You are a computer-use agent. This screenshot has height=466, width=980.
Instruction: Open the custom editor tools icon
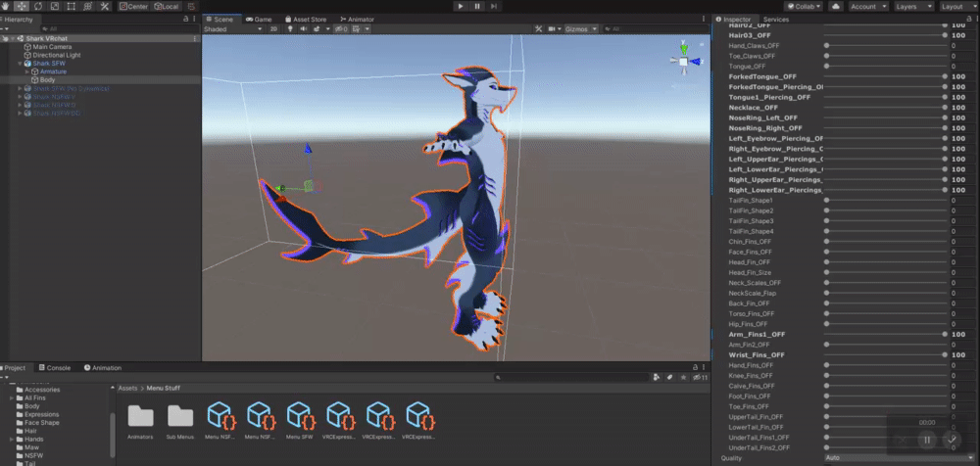pyautogui.click(x=105, y=6)
